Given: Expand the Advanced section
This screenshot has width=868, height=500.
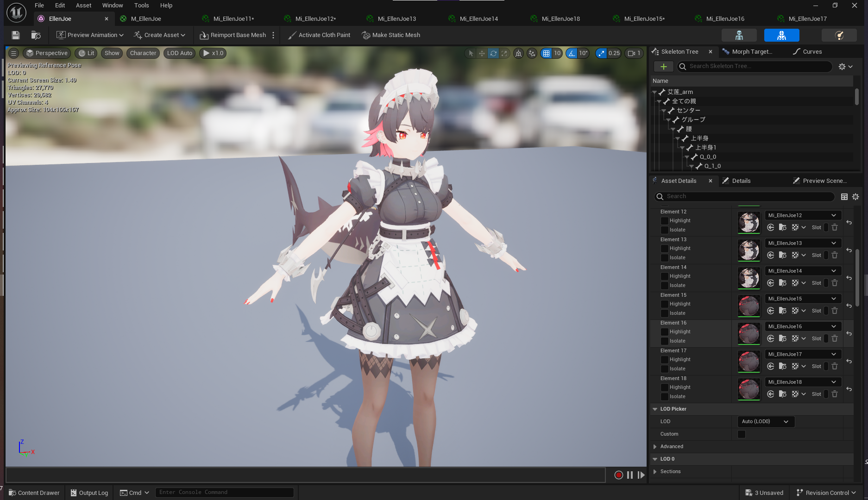Looking at the screenshot, I should click(655, 447).
